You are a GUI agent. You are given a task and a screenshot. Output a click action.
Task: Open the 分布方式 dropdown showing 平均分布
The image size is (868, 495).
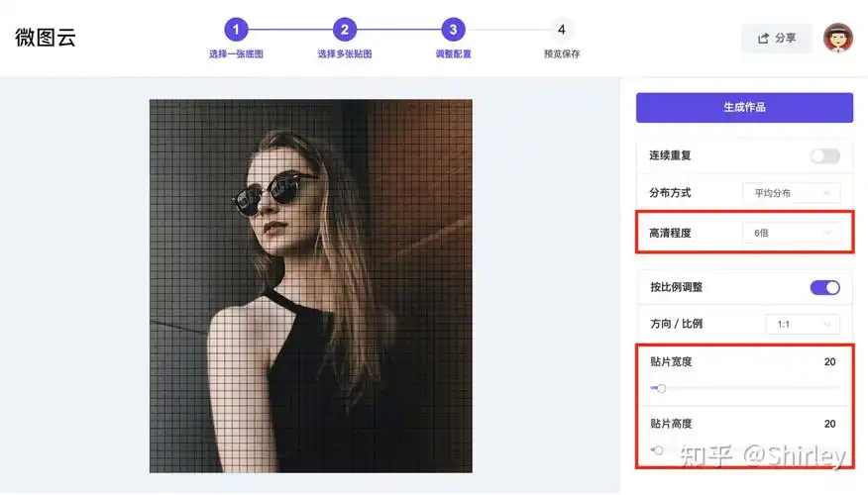[x=791, y=193]
